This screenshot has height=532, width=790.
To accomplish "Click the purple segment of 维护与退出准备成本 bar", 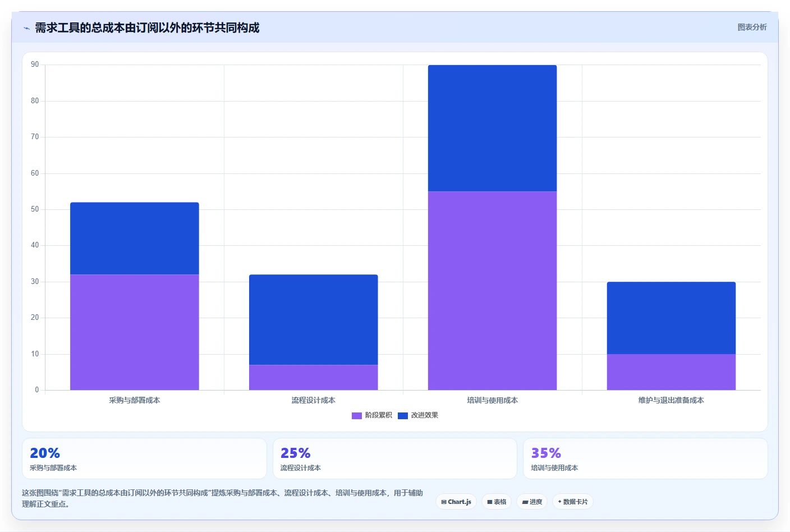I will (671, 372).
